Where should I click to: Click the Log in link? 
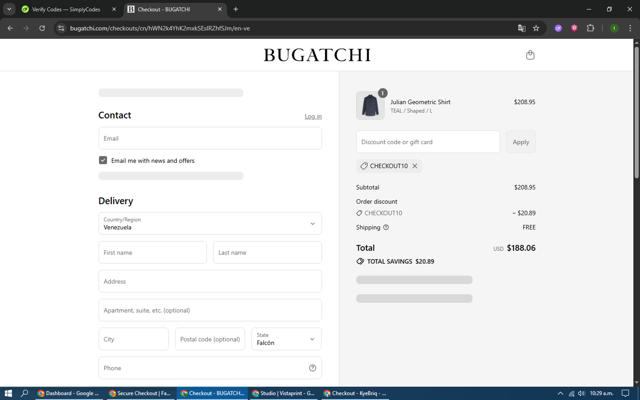[313, 117]
